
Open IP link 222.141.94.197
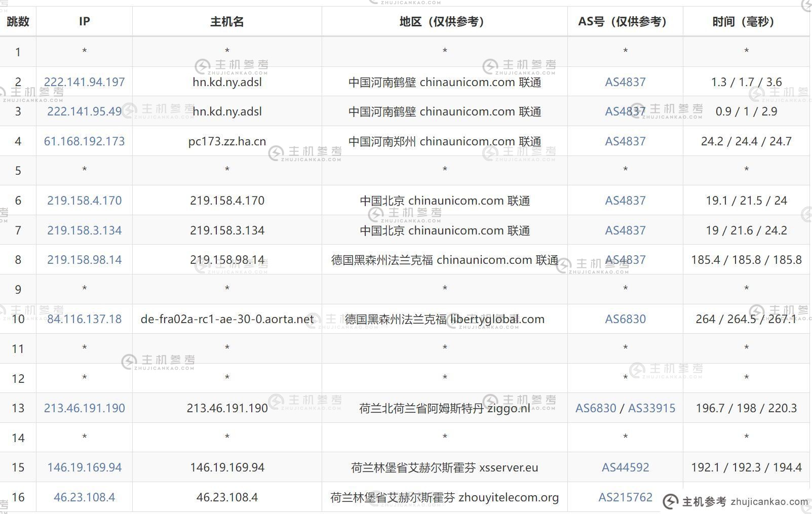[x=84, y=82]
